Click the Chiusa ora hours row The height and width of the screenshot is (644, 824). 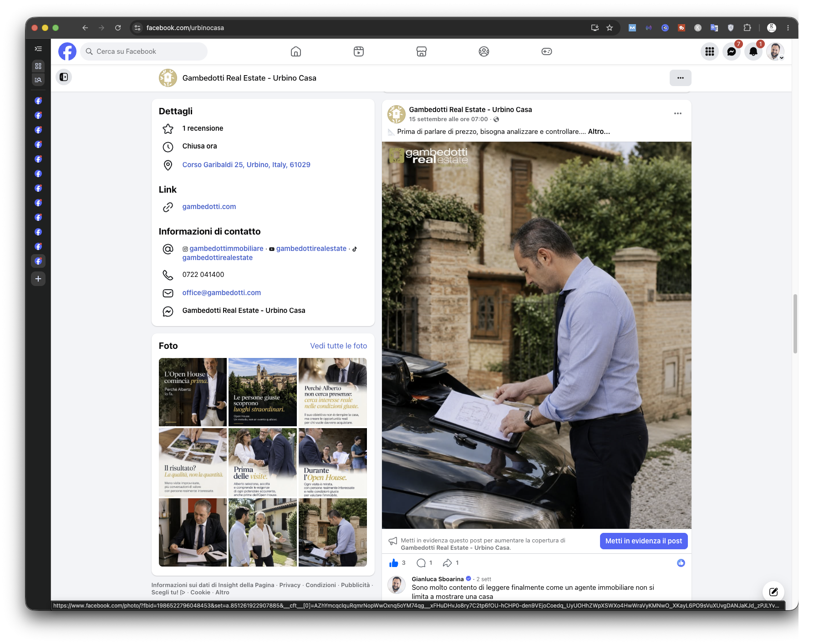point(199,146)
